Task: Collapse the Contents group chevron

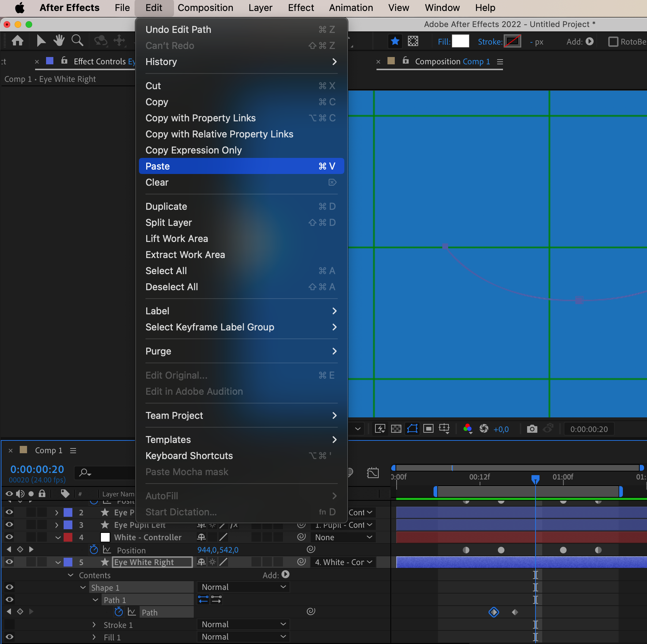Action: pos(71,575)
